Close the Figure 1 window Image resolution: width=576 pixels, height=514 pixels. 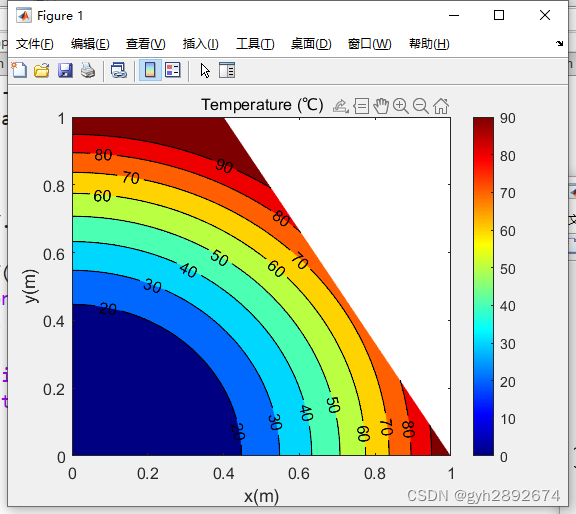545,15
